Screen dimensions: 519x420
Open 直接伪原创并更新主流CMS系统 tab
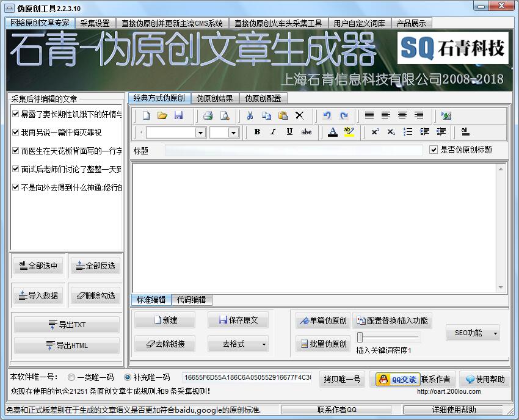[x=172, y=23]
